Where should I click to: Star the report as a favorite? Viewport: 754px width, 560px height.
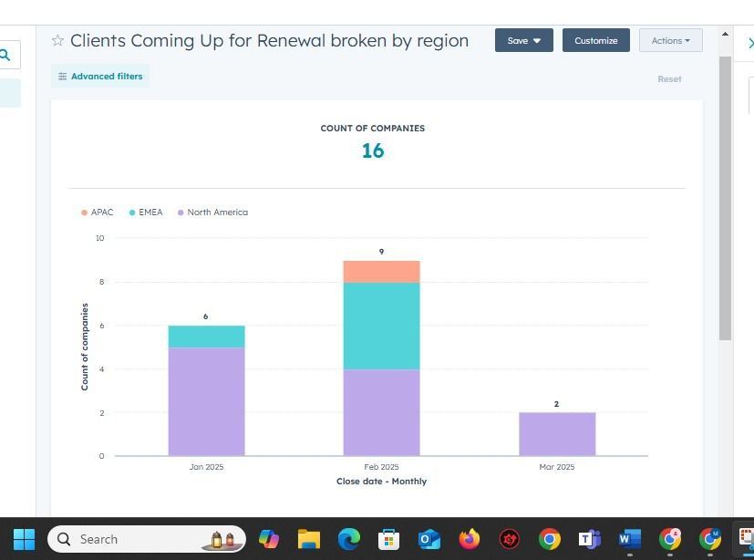[x=57, y=41]
